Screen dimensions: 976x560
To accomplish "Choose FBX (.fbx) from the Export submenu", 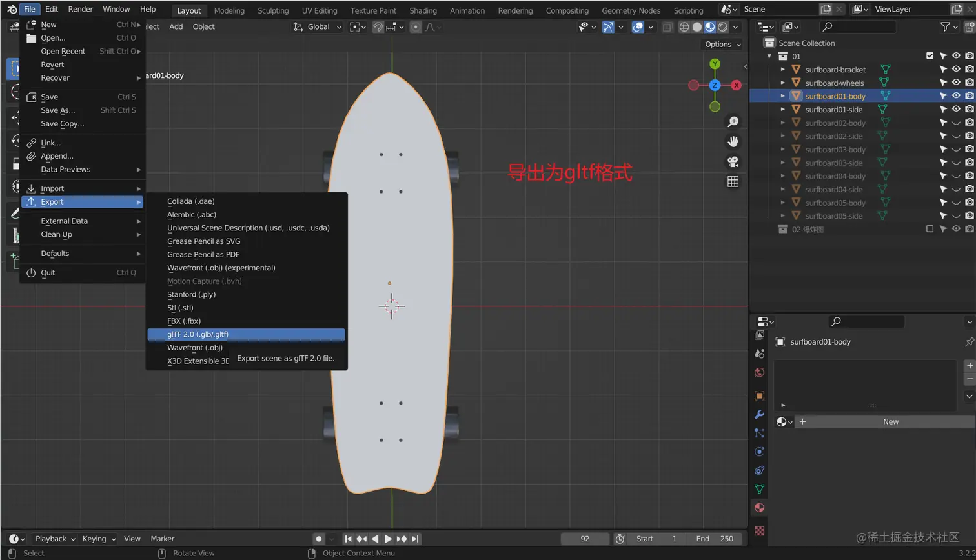I will (x=247, y=321).
